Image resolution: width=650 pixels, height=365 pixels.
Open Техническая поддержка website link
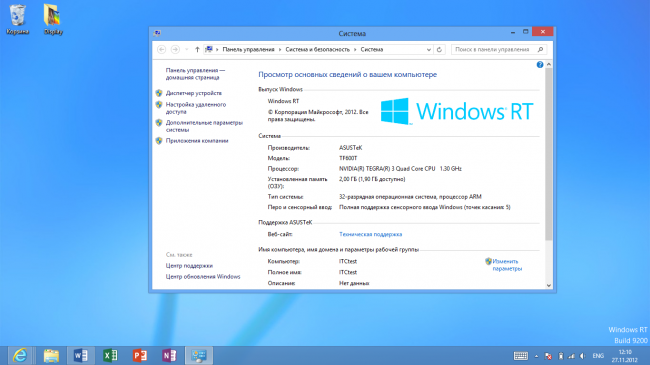[x=371, y=234]
